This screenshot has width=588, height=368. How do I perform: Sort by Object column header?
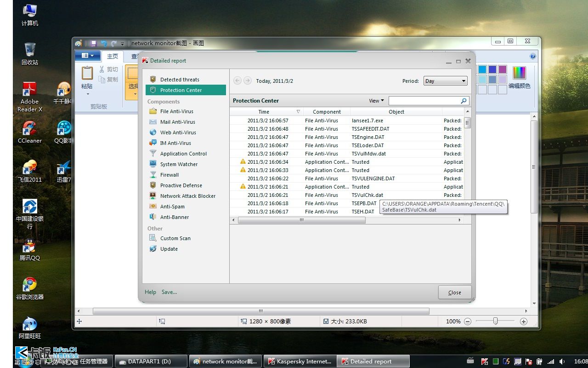pos(396,112)
